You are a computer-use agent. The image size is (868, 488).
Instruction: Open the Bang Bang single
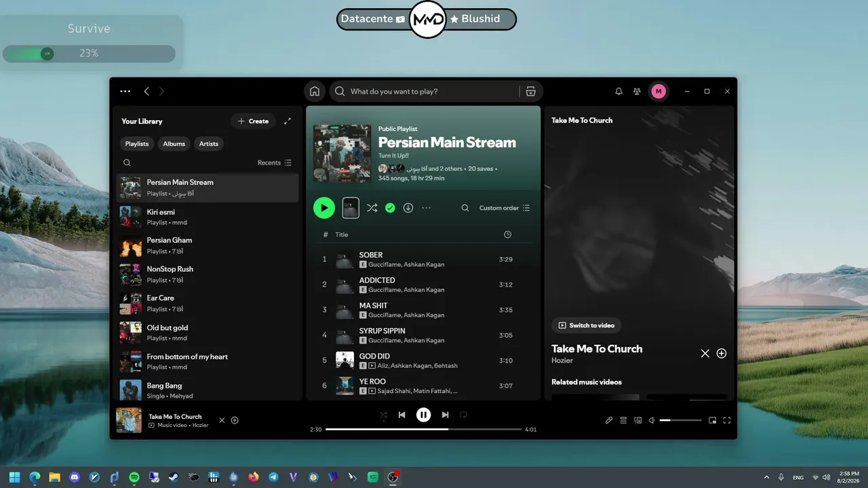pyautogui.click(x=208, y=390)
